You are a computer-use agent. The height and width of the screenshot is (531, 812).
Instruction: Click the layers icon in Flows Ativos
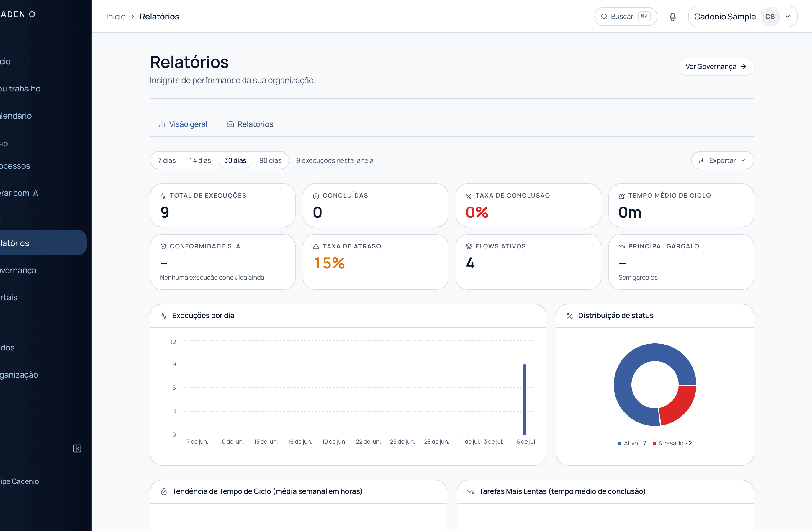click(469, 247)
